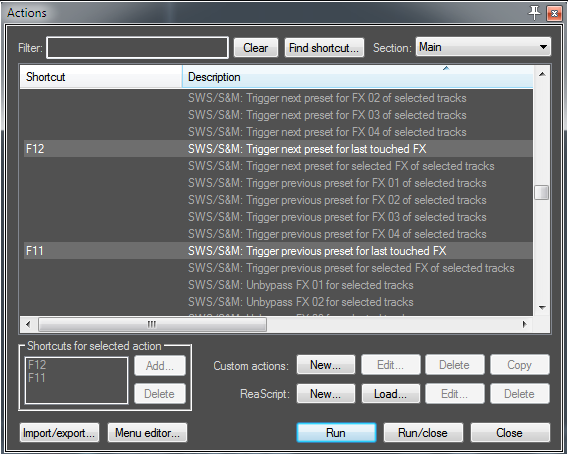Click into the Filter text field

[x=138, y=47]
